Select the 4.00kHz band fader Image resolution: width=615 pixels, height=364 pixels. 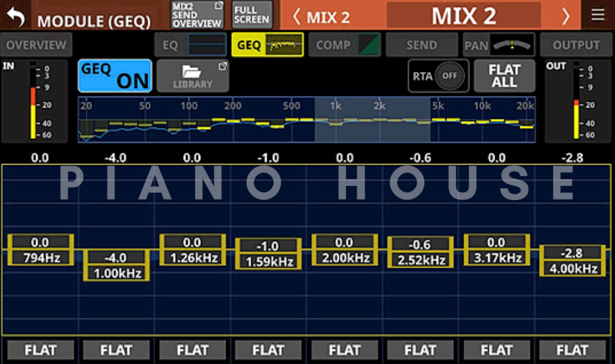tap(572, 260)
